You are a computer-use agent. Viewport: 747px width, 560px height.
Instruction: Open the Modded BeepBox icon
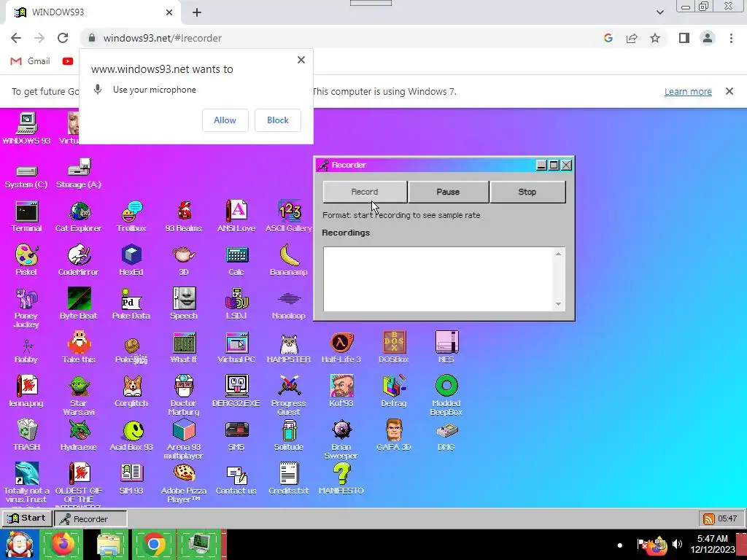(446, 395)
